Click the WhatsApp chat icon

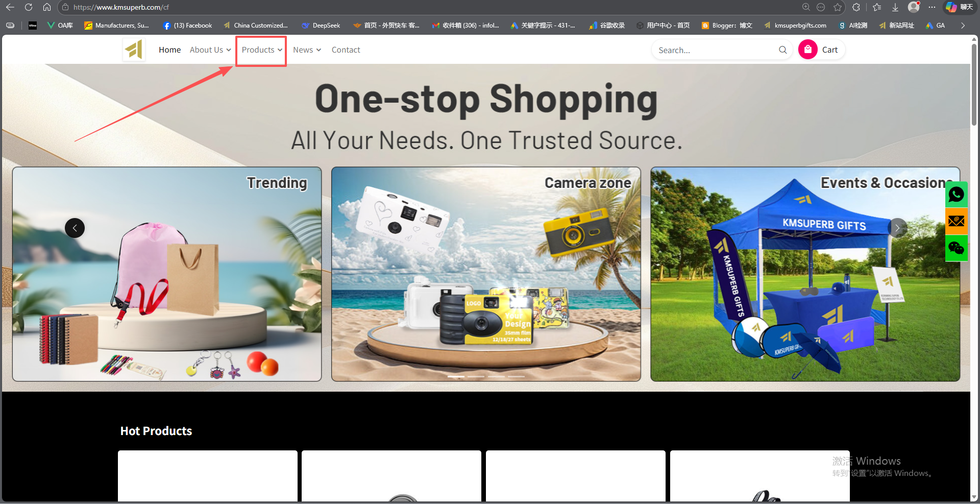point(956,195)
